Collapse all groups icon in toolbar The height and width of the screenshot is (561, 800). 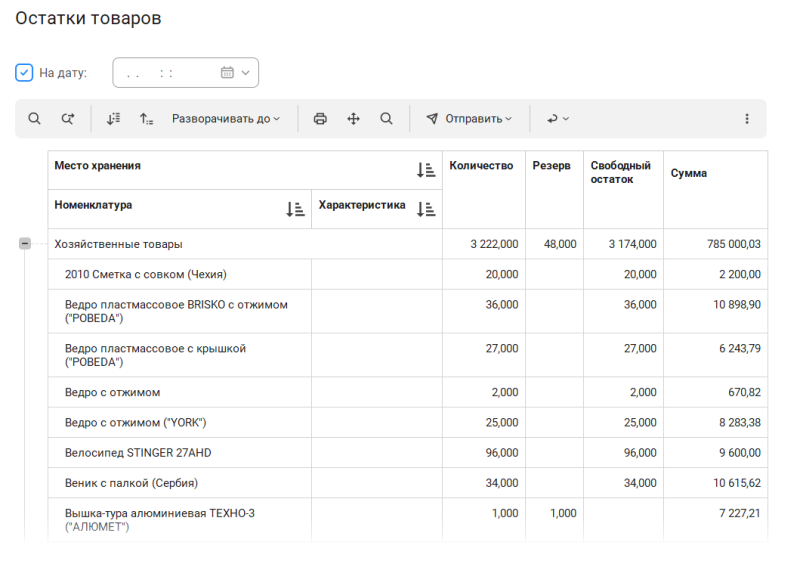[146, 119]
